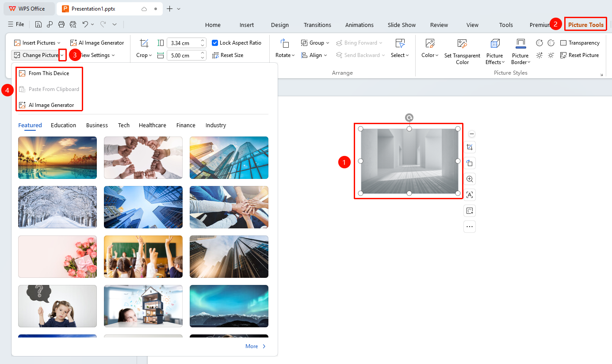Open the three-dots more options beside picture

coord(470,227)
